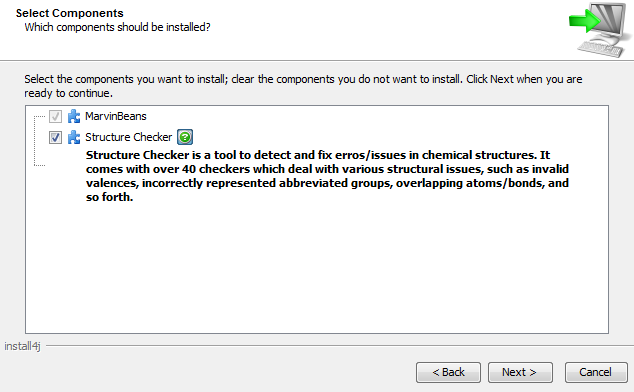The image size is (634, 392).
Task: Continue installation with the Next button
Action: pos(520,372)
